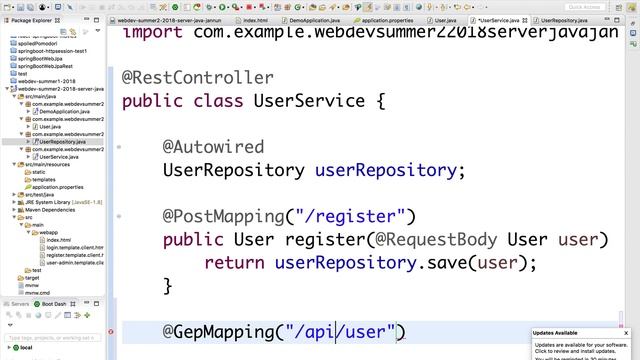This screenshot has height=360, width=640.
Task: Switch to the DemoApplication.java tab
Action: (311, 20)
